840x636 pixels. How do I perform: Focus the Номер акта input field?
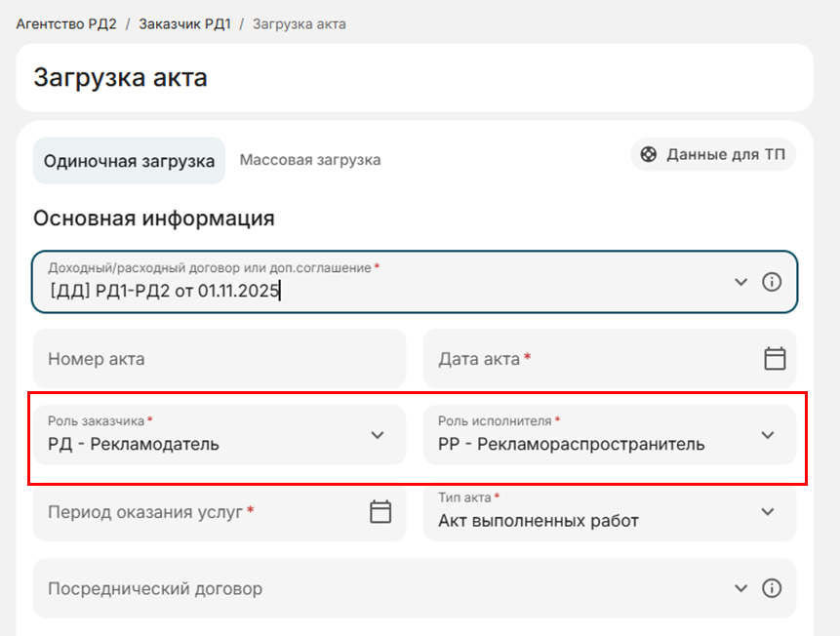(219, 359)
